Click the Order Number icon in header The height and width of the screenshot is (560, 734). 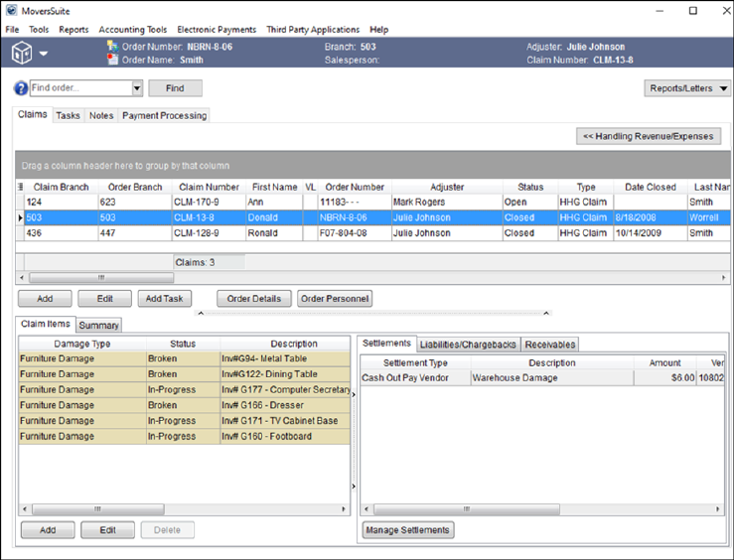coord(113,47)
